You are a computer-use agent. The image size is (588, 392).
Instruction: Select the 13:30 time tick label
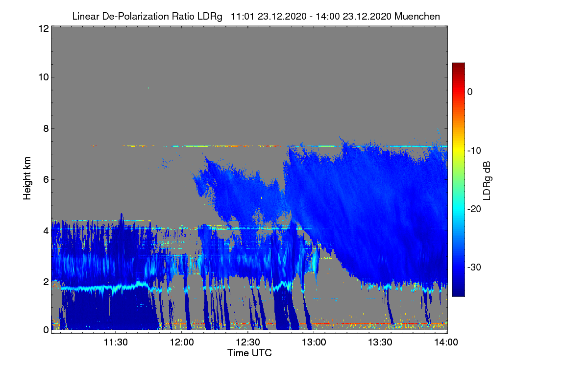(x=380, y=343)
